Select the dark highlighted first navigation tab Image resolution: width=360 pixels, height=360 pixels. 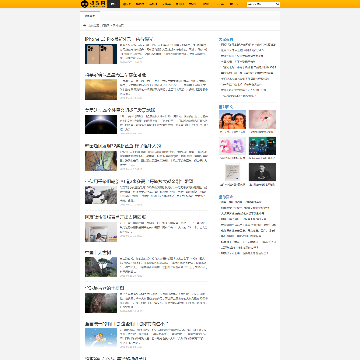113,4
